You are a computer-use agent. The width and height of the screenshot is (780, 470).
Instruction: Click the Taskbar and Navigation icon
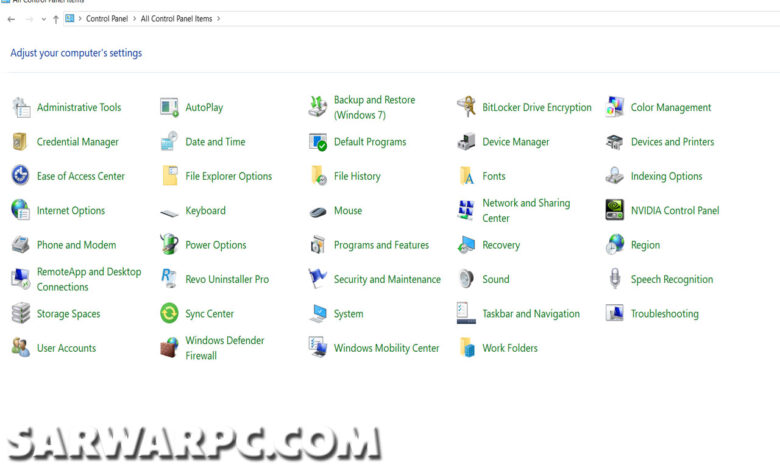[466, 313]
